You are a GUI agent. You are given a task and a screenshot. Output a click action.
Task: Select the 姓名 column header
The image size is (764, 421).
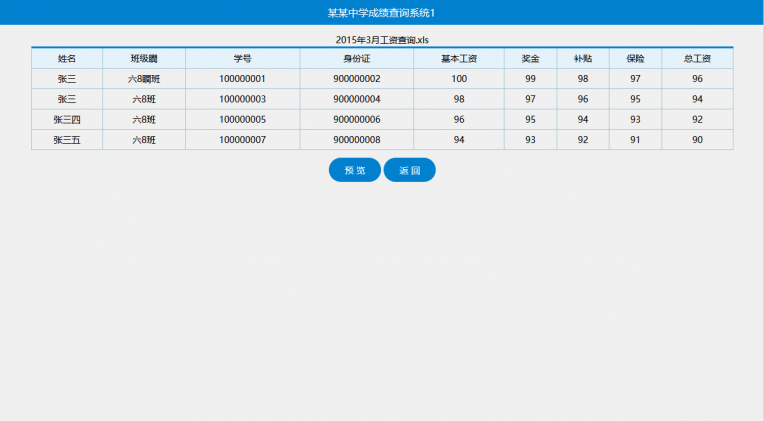(x=67, y=59)
